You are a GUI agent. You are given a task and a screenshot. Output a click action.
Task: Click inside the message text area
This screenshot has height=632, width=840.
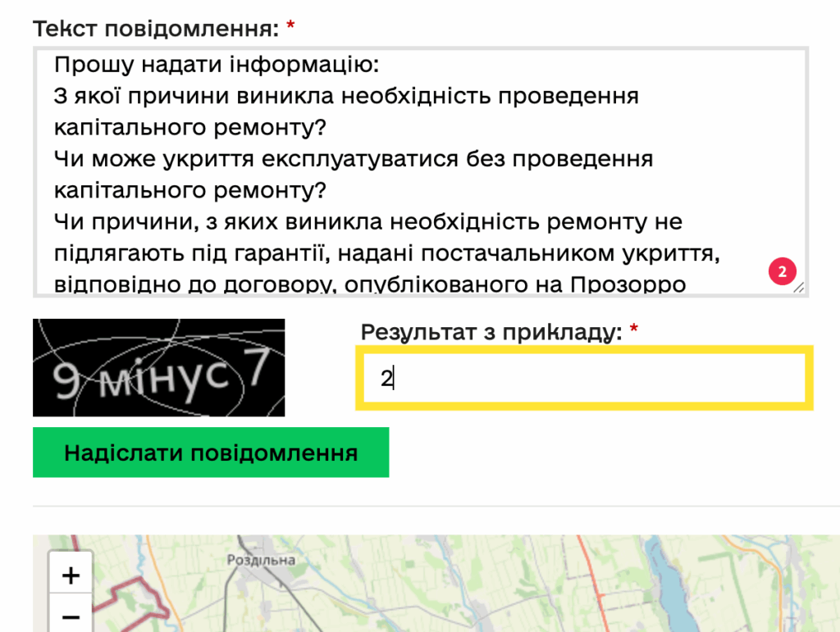pyautogui.click(x=421, y=172)
